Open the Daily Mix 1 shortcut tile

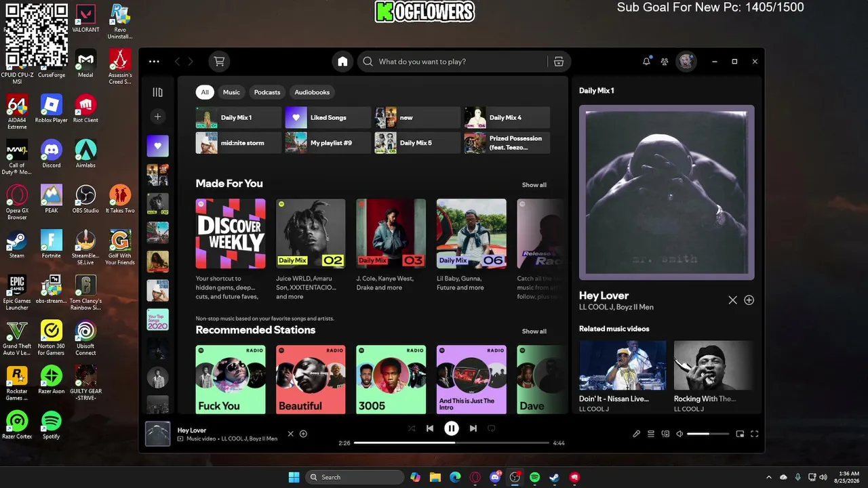[x=239, y=117]
